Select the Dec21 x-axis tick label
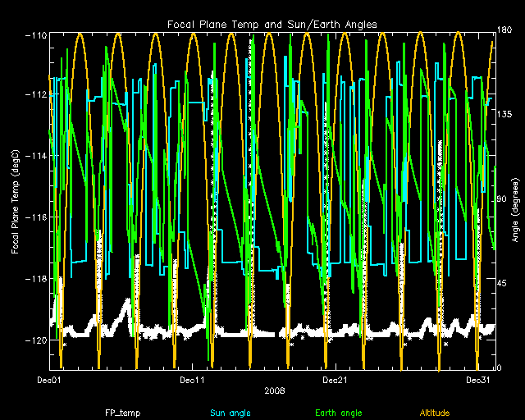 pos(333,380)
